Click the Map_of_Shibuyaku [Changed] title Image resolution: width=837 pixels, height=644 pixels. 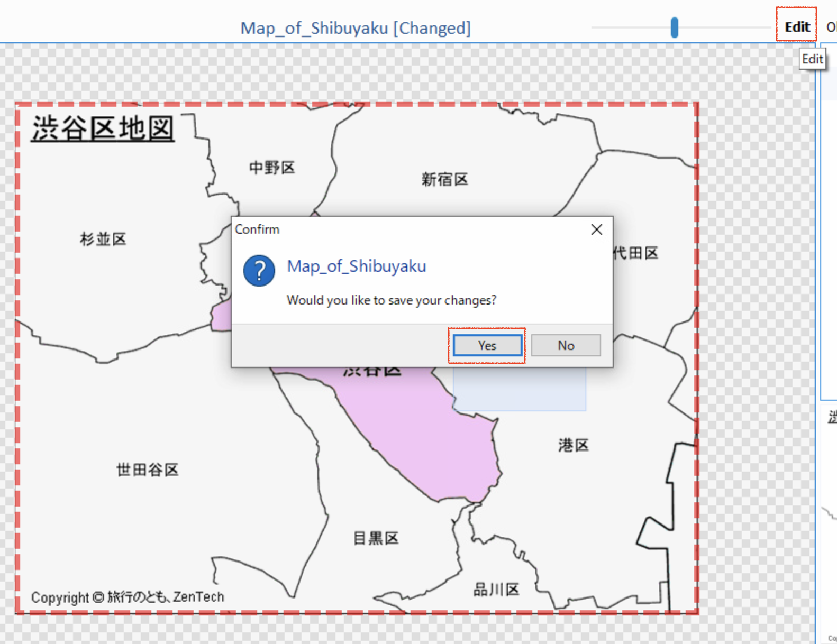pos(356,27)
